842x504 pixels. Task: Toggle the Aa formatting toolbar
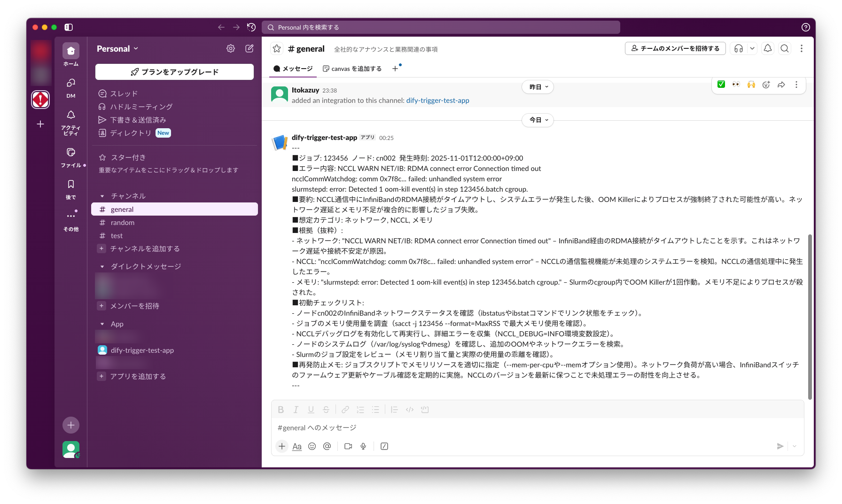point(297,446)
